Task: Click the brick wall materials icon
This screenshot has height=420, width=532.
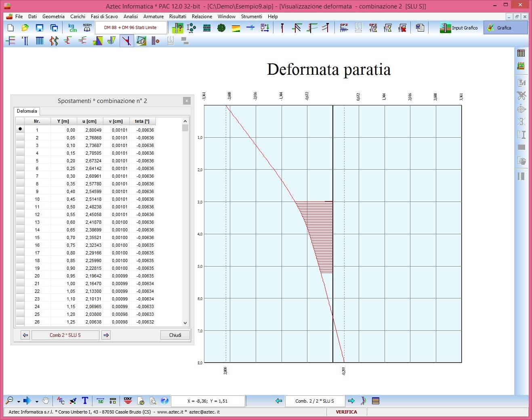Action: (206, 28)
